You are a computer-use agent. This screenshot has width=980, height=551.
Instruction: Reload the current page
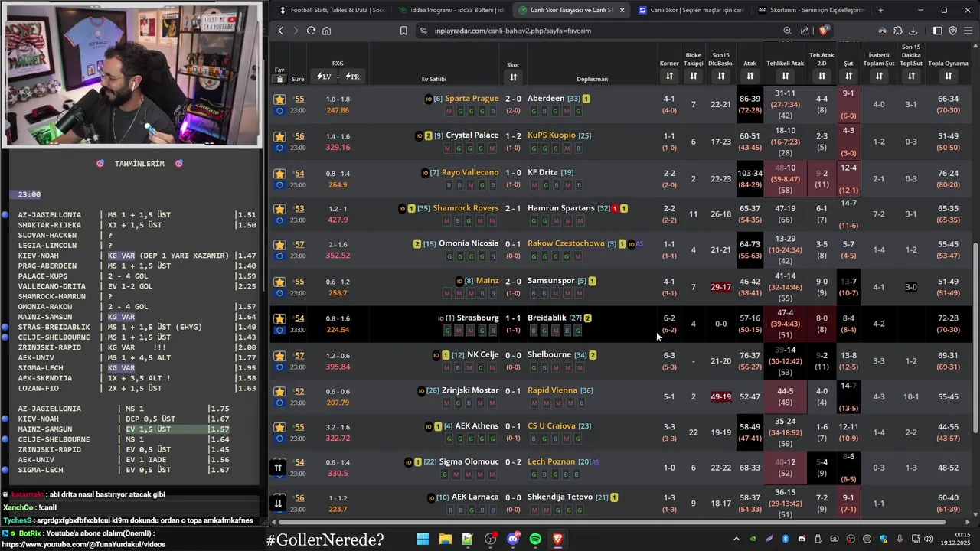[311, 31]
